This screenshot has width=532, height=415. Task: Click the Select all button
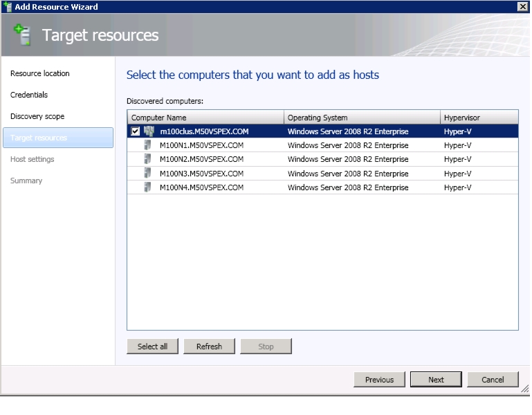(x=152, y=347)
